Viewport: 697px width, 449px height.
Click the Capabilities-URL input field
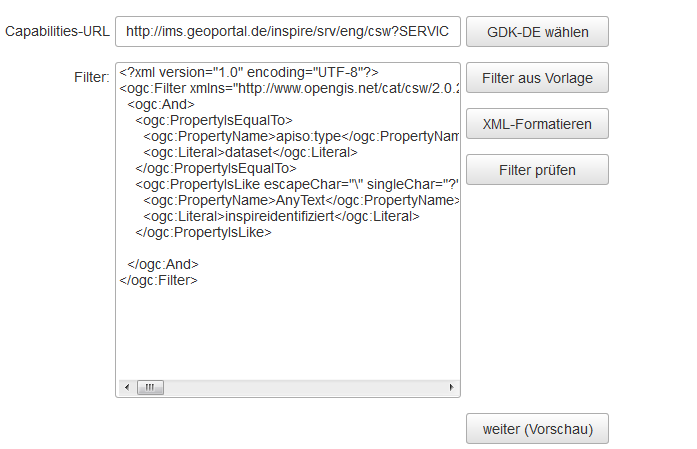pos(288,31)
